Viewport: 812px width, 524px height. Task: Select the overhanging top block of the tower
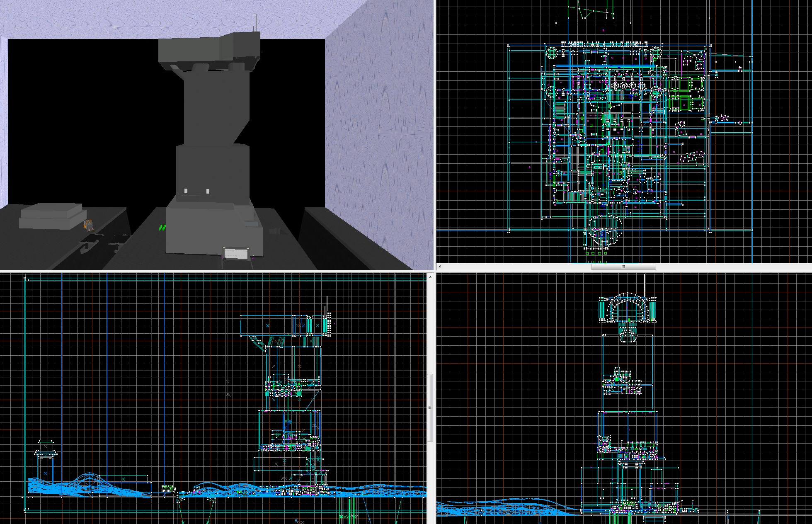209,51
